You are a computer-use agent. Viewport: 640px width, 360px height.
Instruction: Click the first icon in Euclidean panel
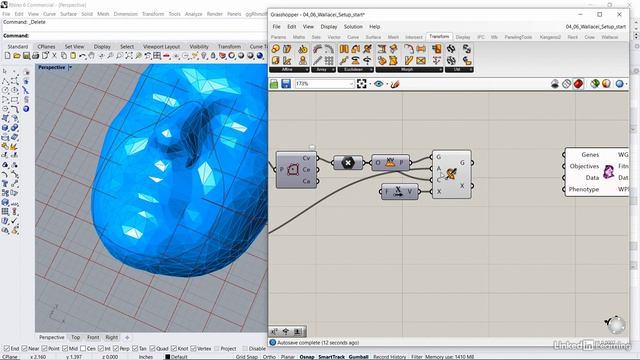(x=344, y=49)
